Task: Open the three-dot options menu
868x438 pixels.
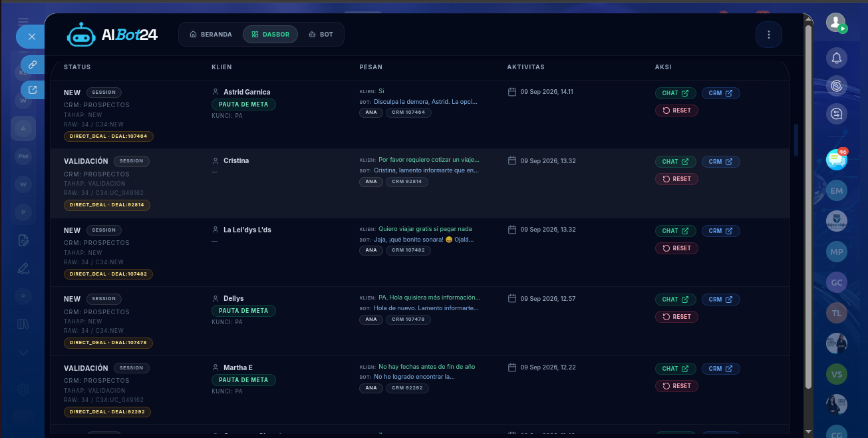Action: (769, 35)
